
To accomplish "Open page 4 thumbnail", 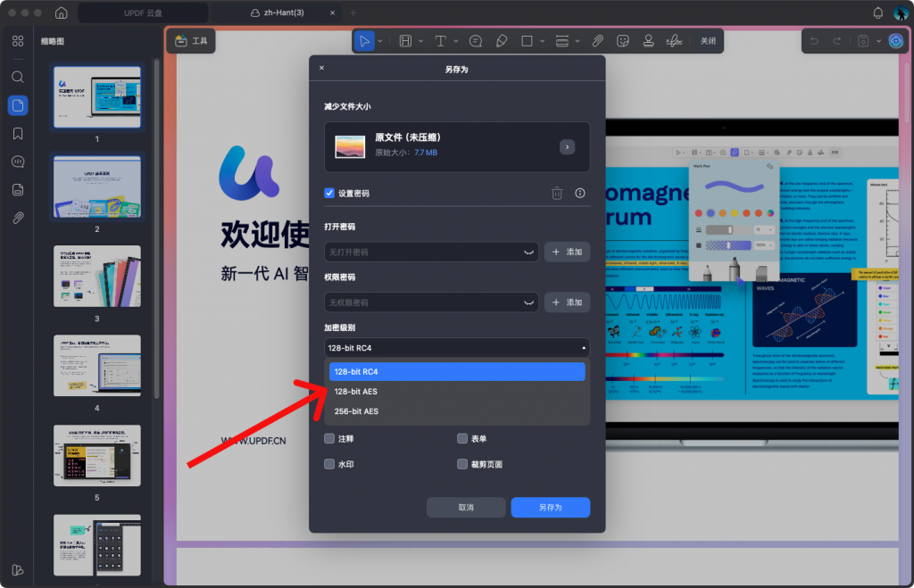I will pyautogui.click(x=96, y=366).
